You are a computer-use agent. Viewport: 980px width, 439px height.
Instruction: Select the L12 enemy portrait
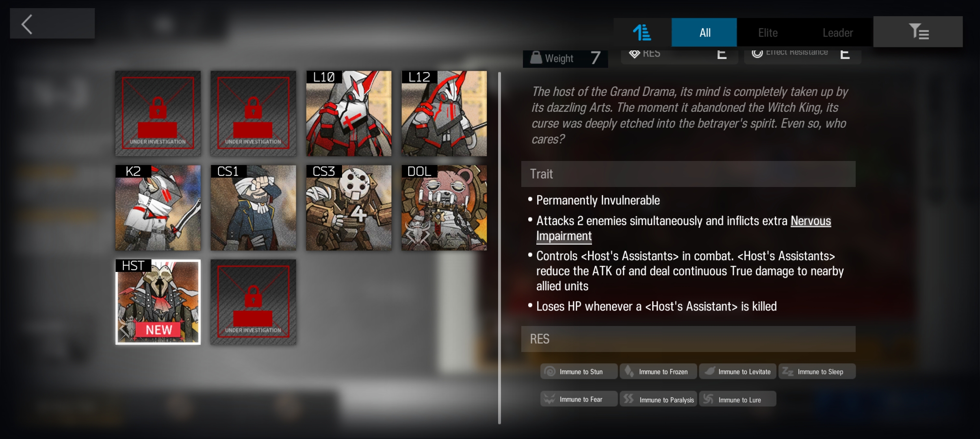pos(444,113)
